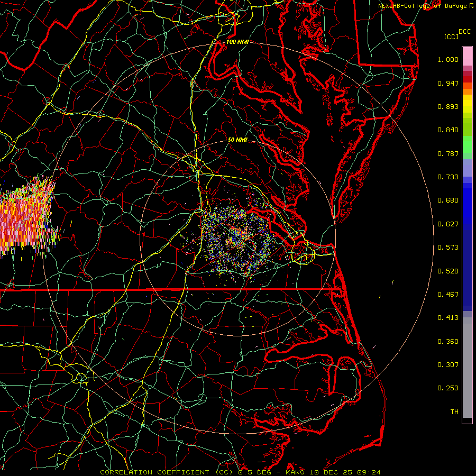Image resolution: width=476 pixels, height=476 pixels.
Task: Click the 10 DEC 25 09:24 timestamp
Action: tap(345, 472)
